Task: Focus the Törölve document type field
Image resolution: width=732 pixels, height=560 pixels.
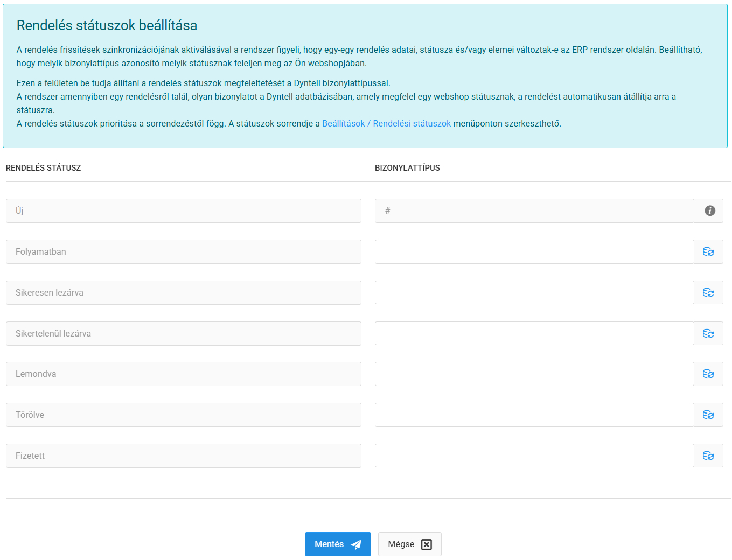Action: (x=534, y=415)
